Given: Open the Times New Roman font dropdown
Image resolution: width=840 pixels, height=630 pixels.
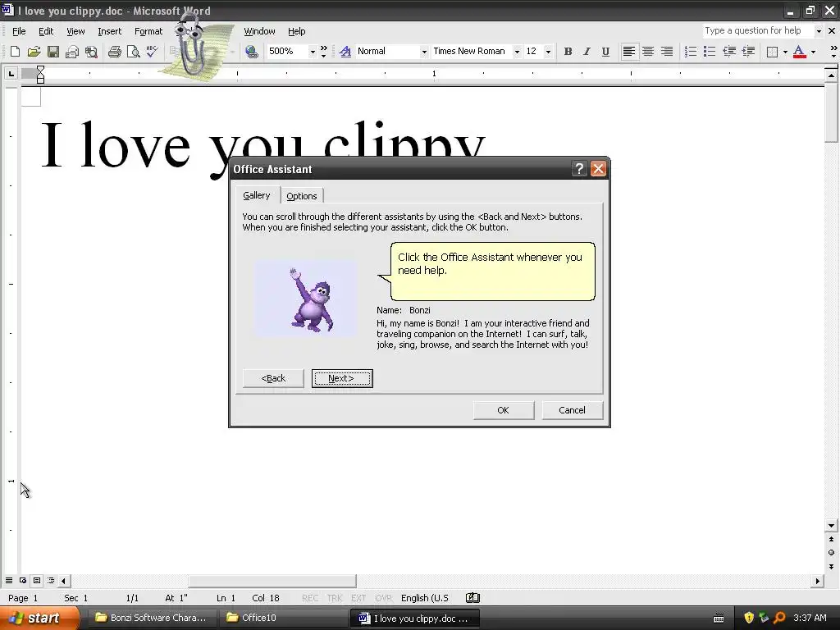Looking at the screenshot, I should [517, 52].
